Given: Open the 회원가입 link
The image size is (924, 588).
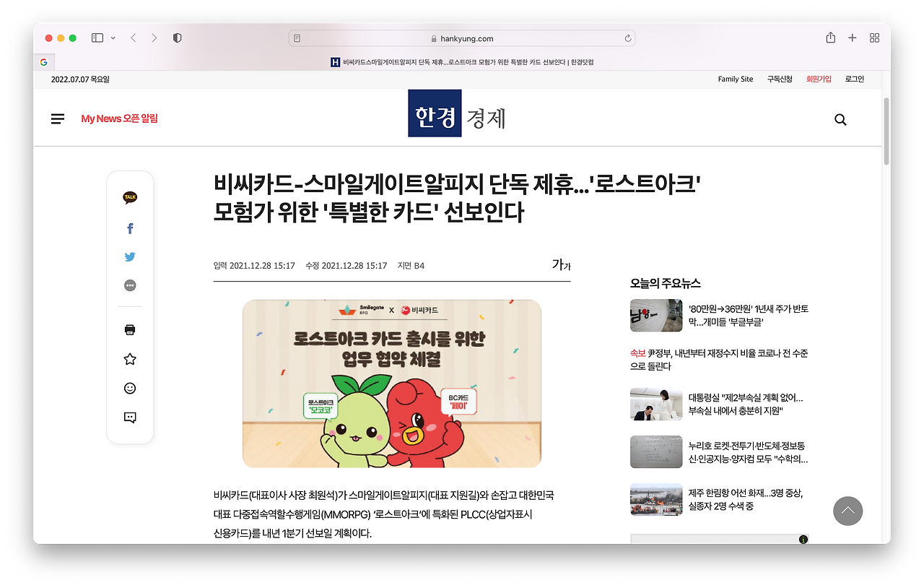Looking at the screenshot, I should click(x=819, y=79).
